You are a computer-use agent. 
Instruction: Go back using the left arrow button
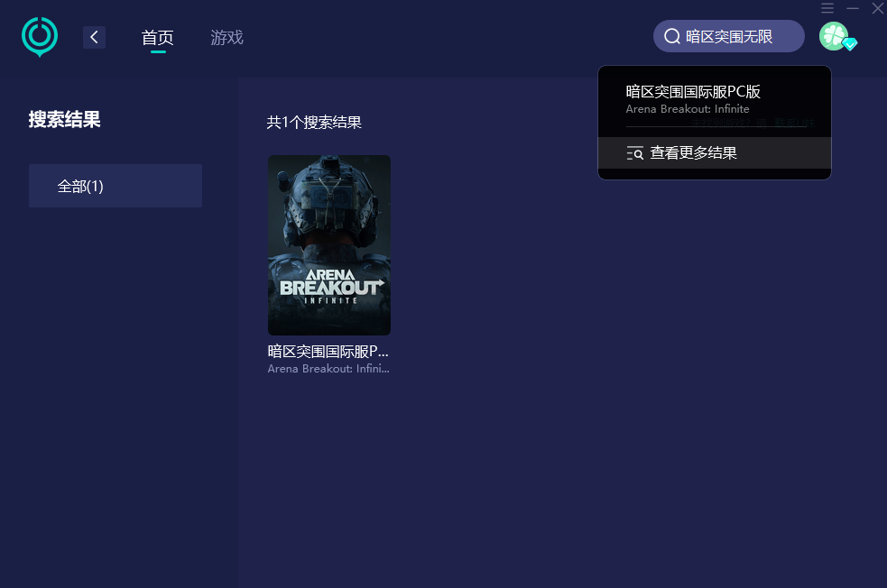click(x=94, y=37)
